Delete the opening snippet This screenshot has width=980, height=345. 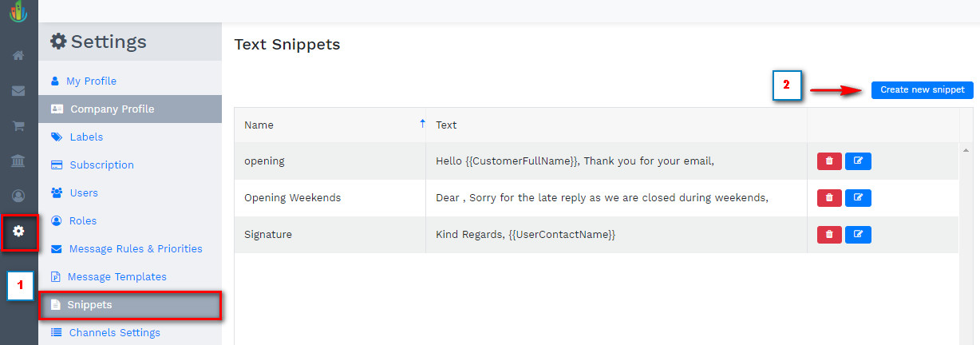(829, 161)
